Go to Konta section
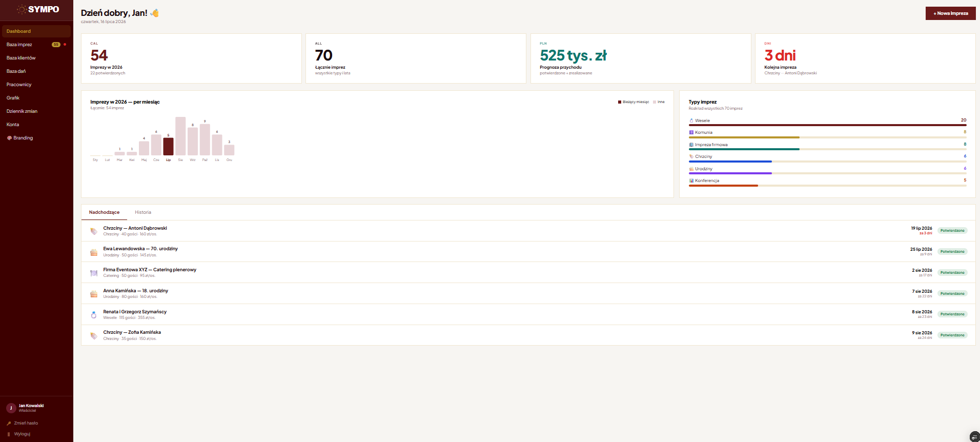Image resolution: width=980 pixels, height=442 pixels. coord(36,125)
